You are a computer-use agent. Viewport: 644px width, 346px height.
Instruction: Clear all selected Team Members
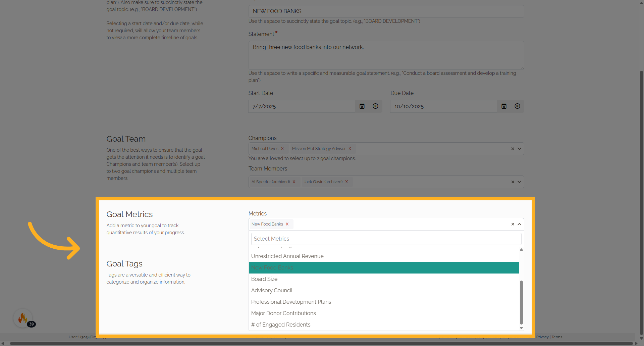click(513, 182)
